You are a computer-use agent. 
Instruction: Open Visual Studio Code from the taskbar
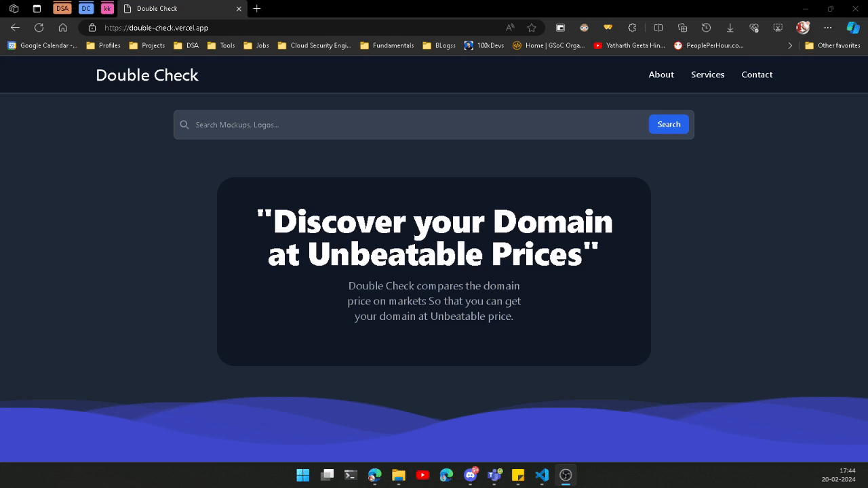541,474
